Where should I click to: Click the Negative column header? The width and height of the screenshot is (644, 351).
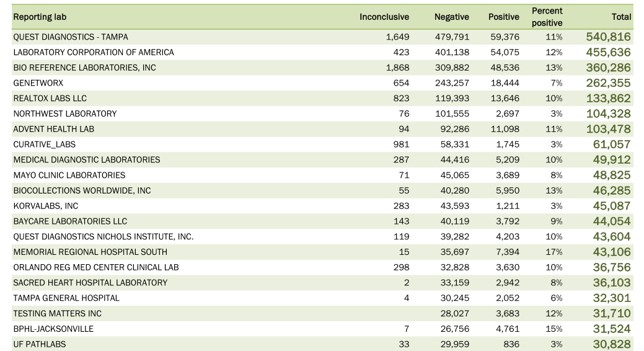point(451,17)
